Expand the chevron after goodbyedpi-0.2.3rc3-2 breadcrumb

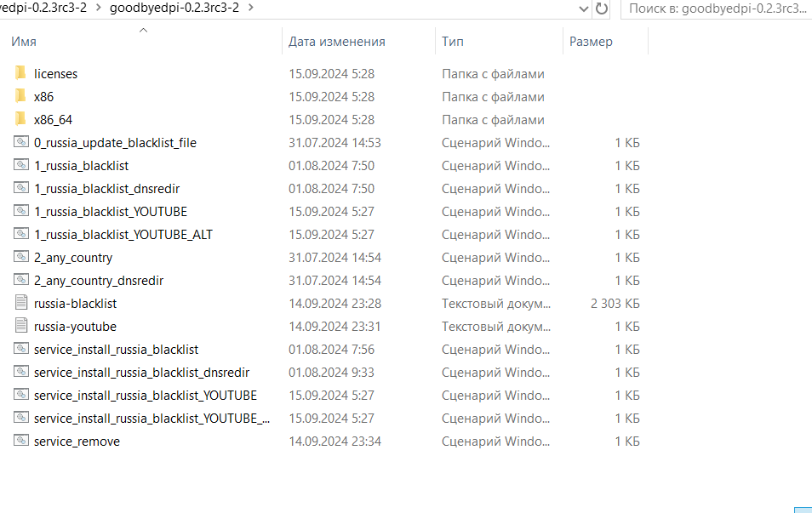251,8
